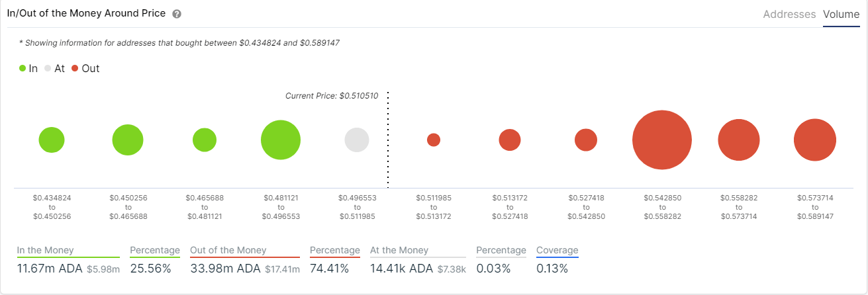The height and width of the screenshot is (295, 868).
Task: Click the At the Money label
Action: 399,251
